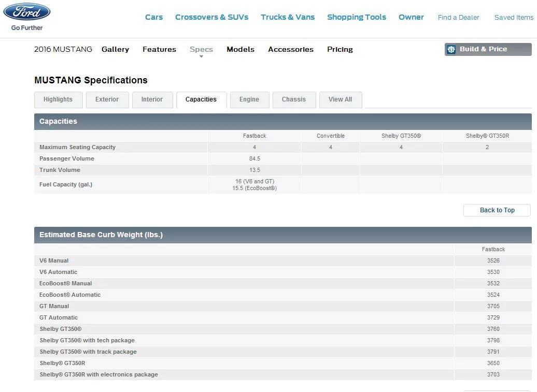
Task: Click the EcoBoost® Manual row label
Action: 65,283
